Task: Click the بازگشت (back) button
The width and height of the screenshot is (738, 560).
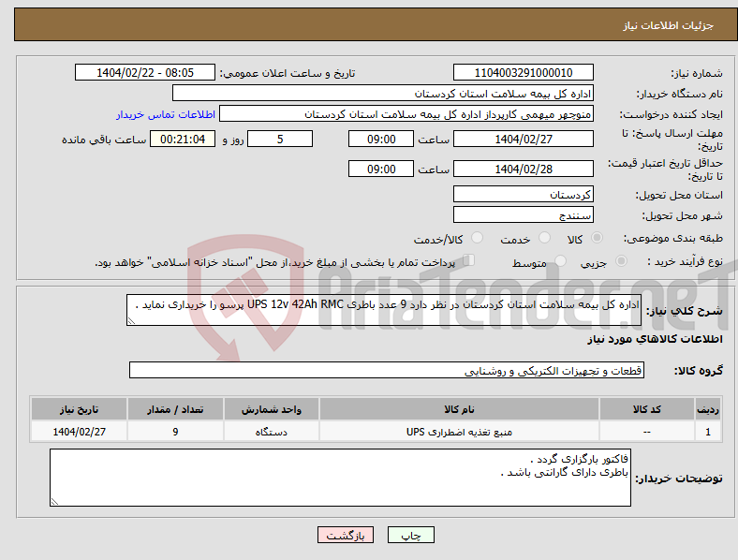Action: pyautogui.click(x=346, y=535)
